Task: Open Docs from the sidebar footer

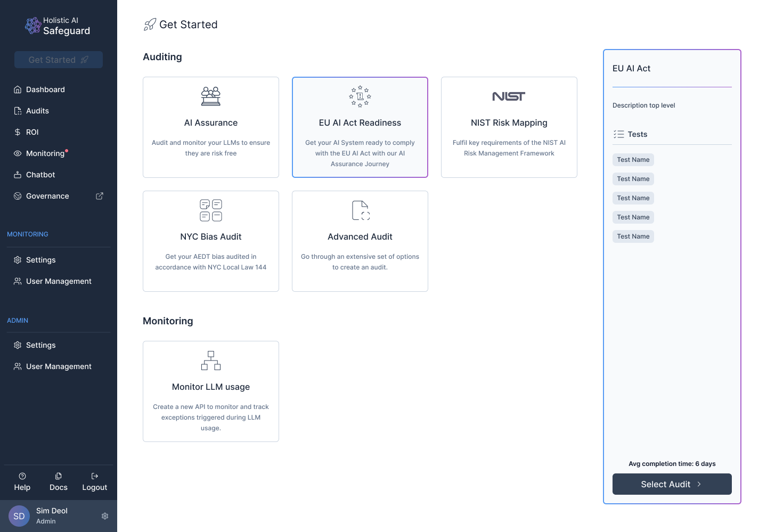Action: (59, 481)
